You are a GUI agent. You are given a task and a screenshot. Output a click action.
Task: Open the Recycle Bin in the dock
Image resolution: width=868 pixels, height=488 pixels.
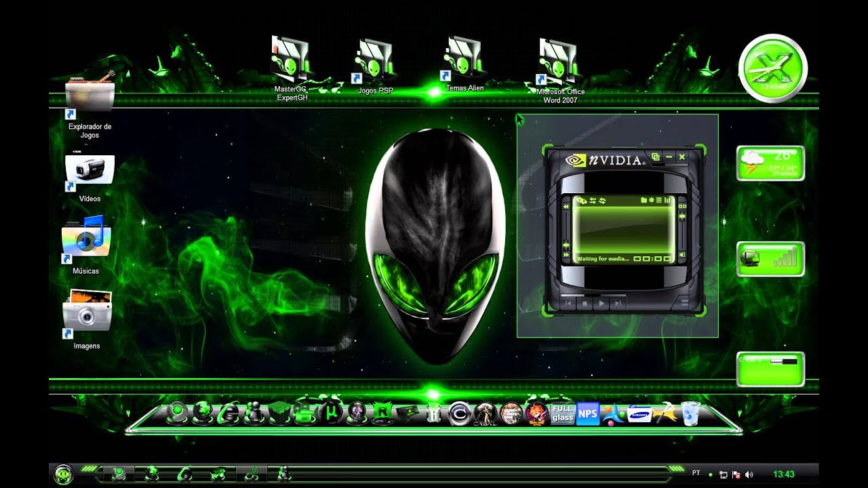click(690, 413)
